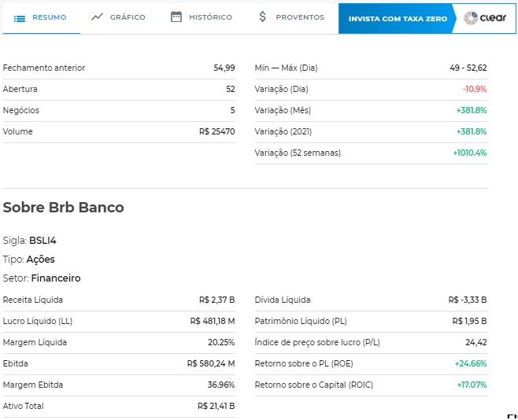518x420 pixels.
Task: Click the Clear broker logo
Action: (x=485, y=17)
